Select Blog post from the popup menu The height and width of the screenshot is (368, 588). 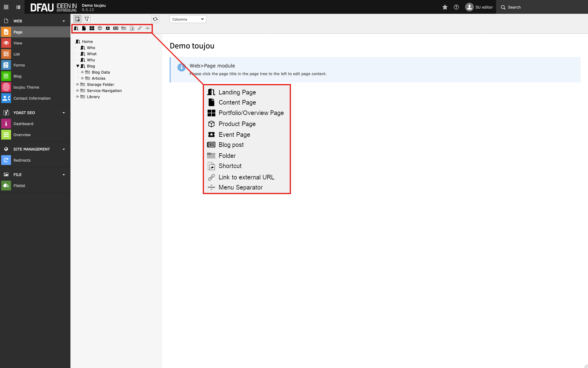[231, 144]
